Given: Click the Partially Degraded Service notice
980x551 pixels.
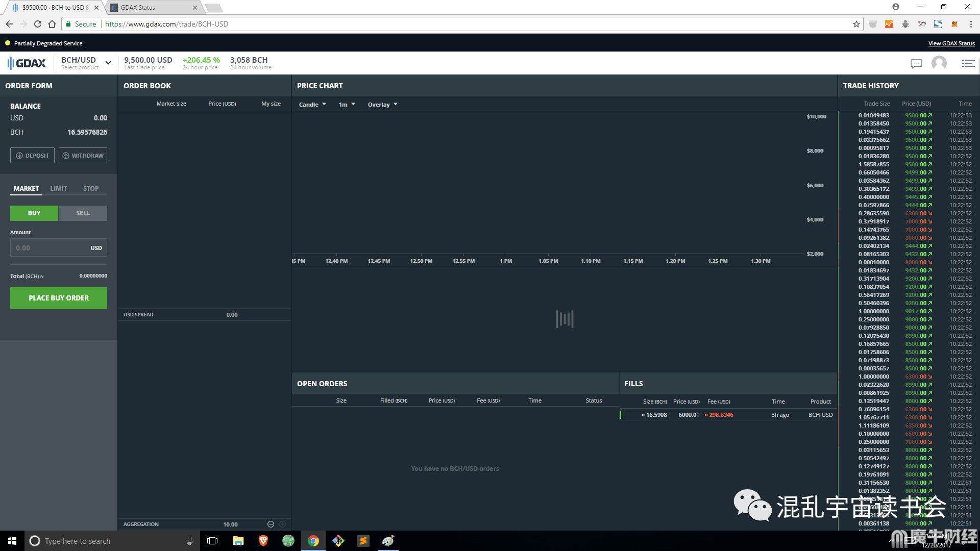Looking at the screenshot, I should click(48, 43).
